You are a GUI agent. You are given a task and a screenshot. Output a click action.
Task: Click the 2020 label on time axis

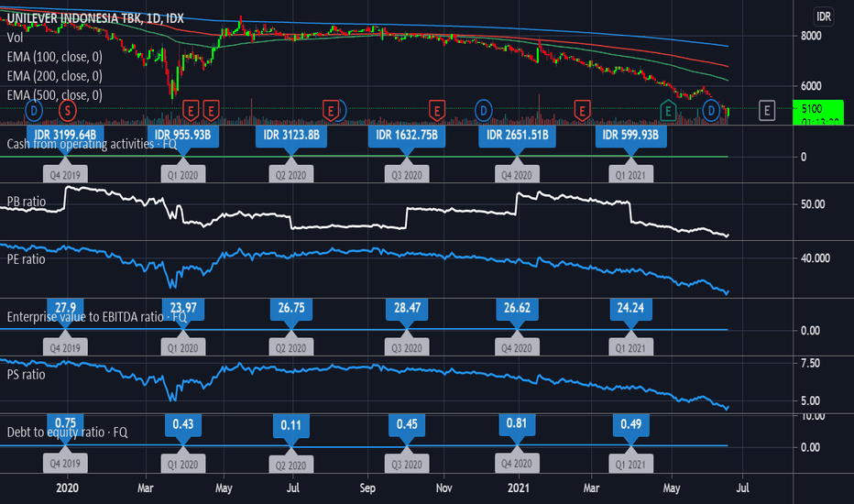(67, 488)
